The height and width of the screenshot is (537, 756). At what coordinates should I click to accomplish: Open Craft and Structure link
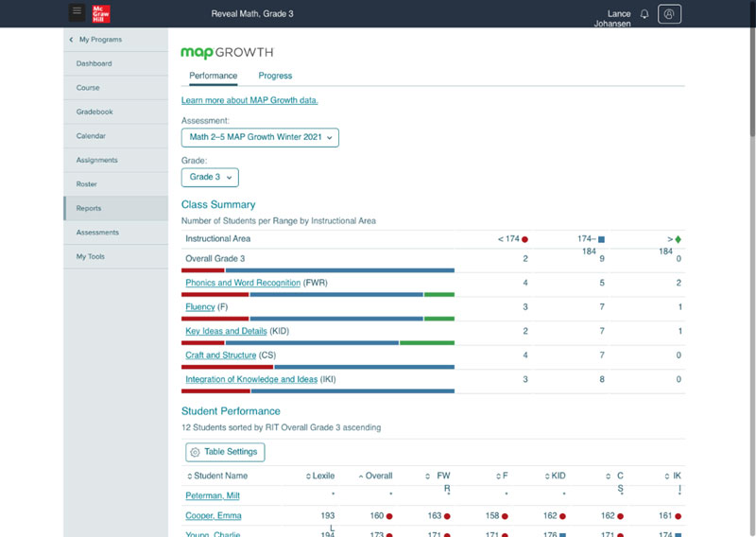point(220,355)
